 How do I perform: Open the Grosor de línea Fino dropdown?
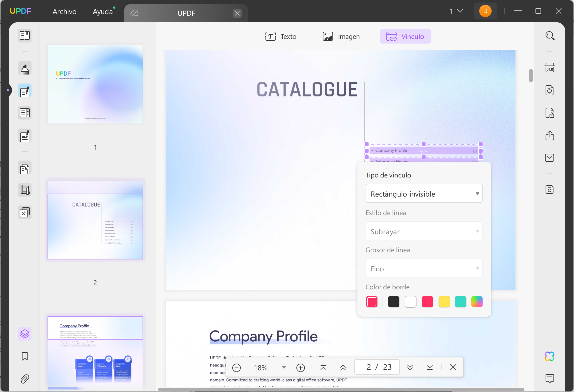coord(424,268)
